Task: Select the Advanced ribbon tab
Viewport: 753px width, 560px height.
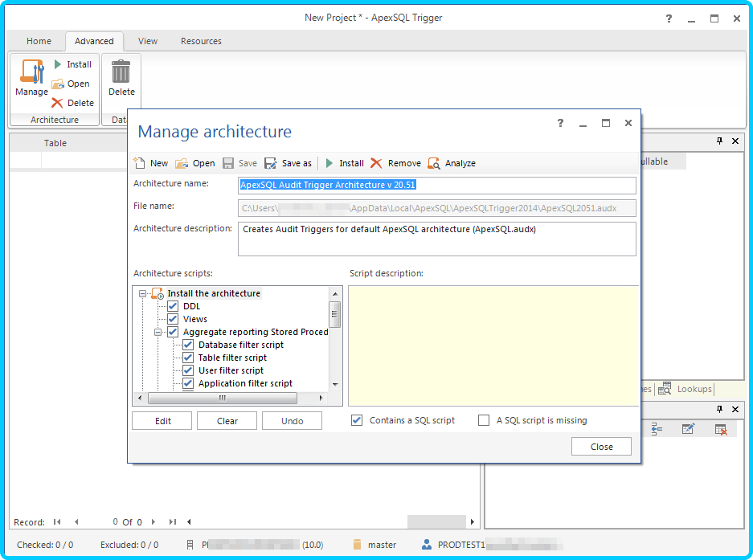Action: (x=94, y=41)
